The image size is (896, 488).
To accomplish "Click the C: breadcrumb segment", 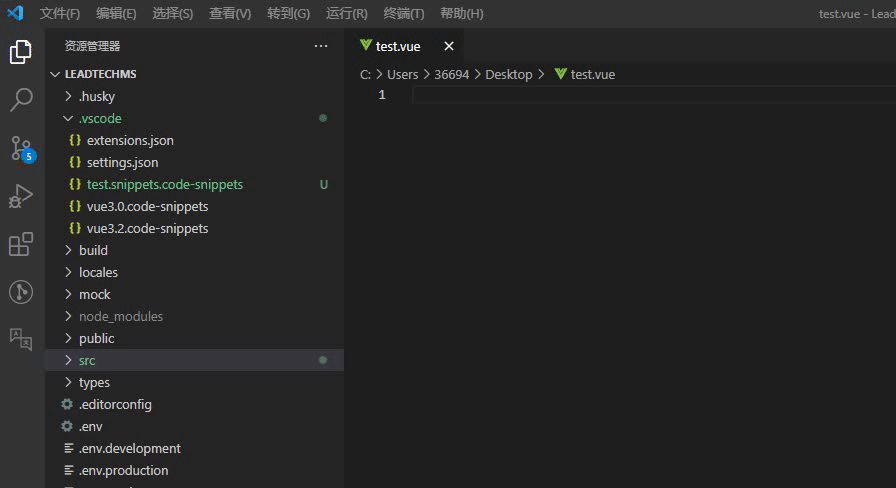I will (x=365, y=74).
